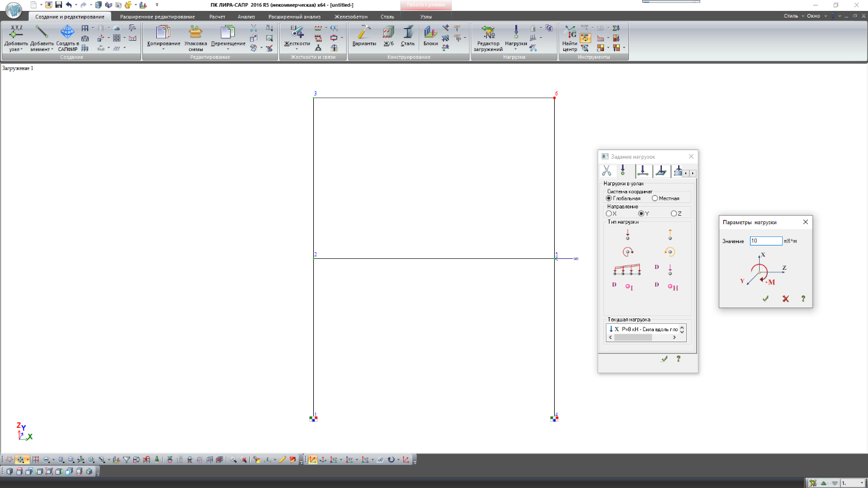Select direction Y radio button

[644, 213]
